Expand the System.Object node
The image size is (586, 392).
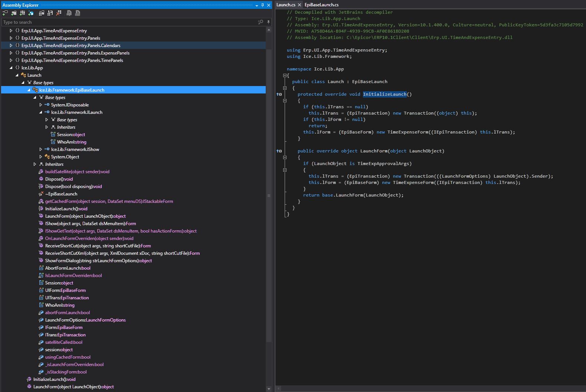click(x=41, y=157)
